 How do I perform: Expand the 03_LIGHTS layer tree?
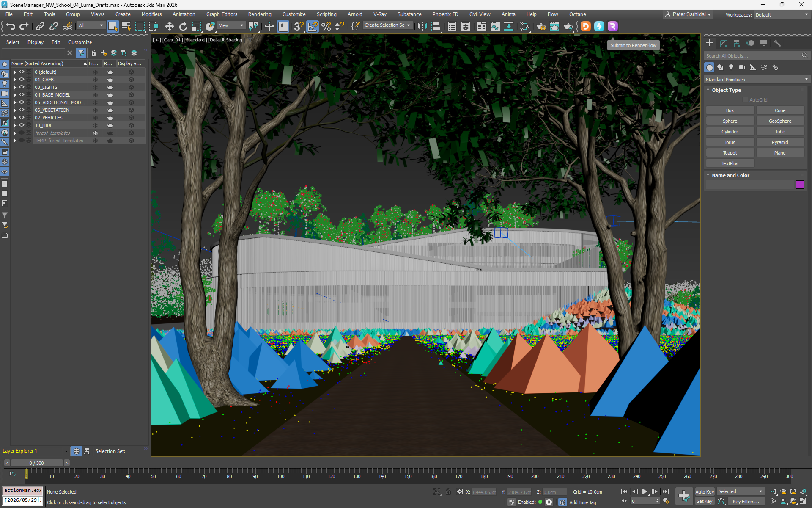[x=14, y=87]
